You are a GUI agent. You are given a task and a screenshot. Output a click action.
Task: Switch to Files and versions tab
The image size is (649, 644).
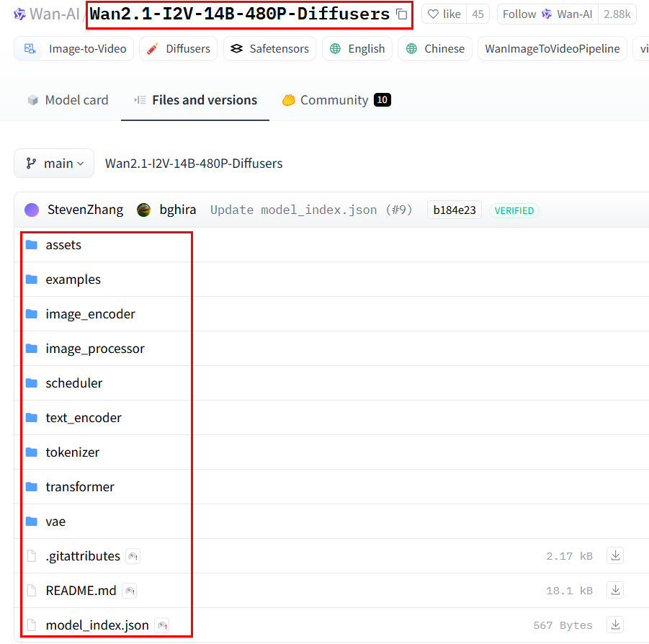click(195, 100)
